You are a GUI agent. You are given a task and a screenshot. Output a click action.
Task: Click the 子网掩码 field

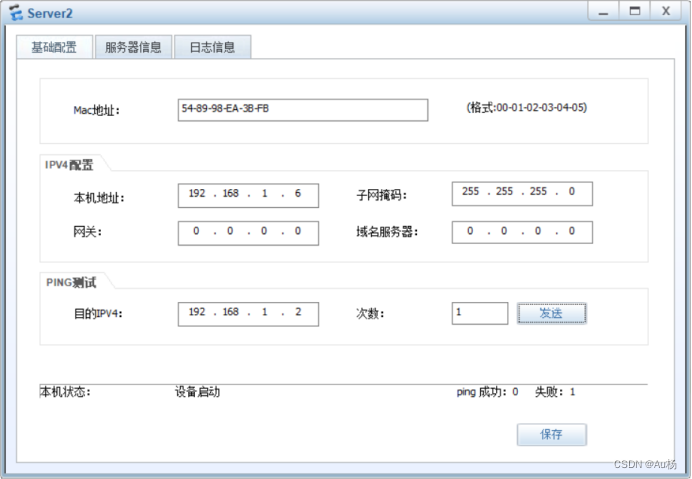522,194
